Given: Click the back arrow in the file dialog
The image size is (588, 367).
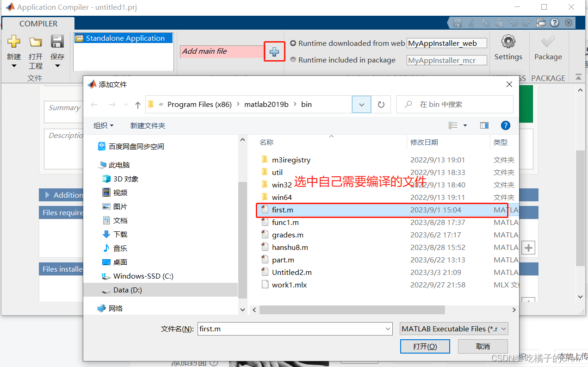Looking at the screenshot, I should 94,105.
